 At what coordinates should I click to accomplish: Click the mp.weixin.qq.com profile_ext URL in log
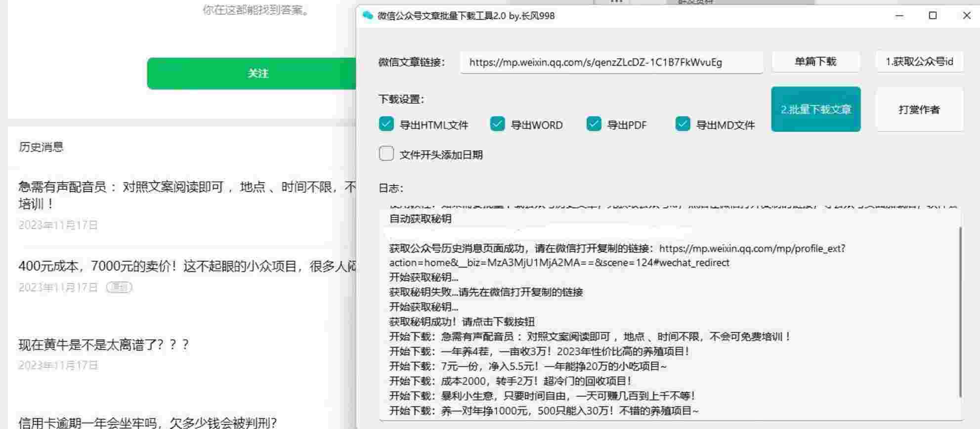617,256
